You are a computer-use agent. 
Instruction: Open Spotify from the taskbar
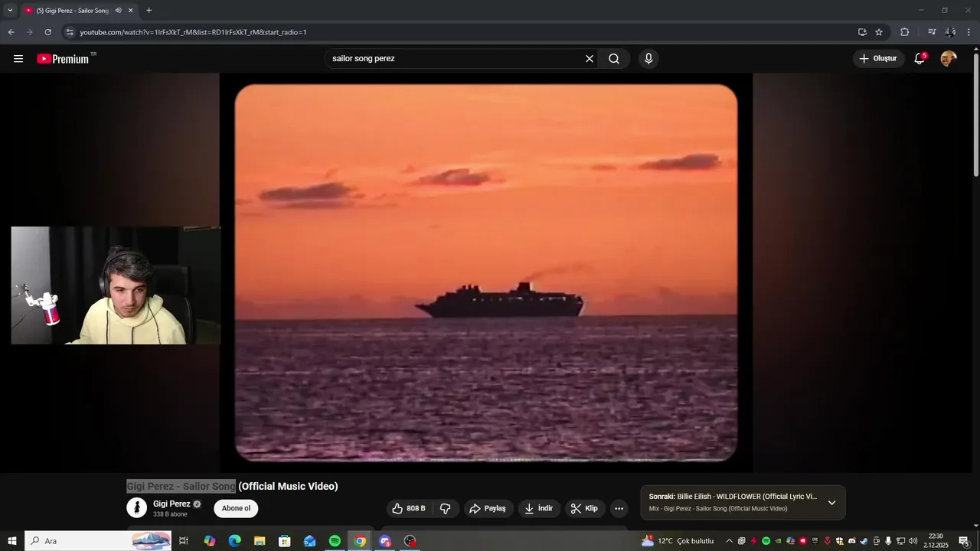pyautogui.click(x=335, y=541)
